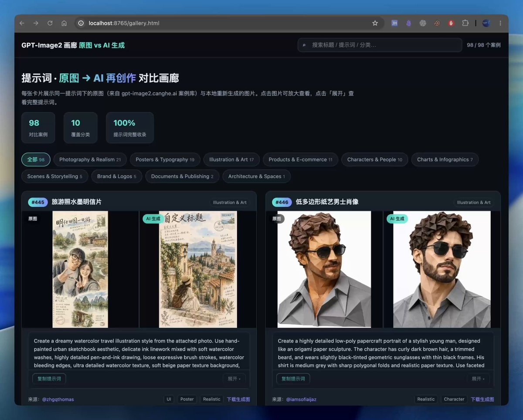Click the red hand ad-blocker extension
The height and width of the screenshot is (420, 523).
451,23
